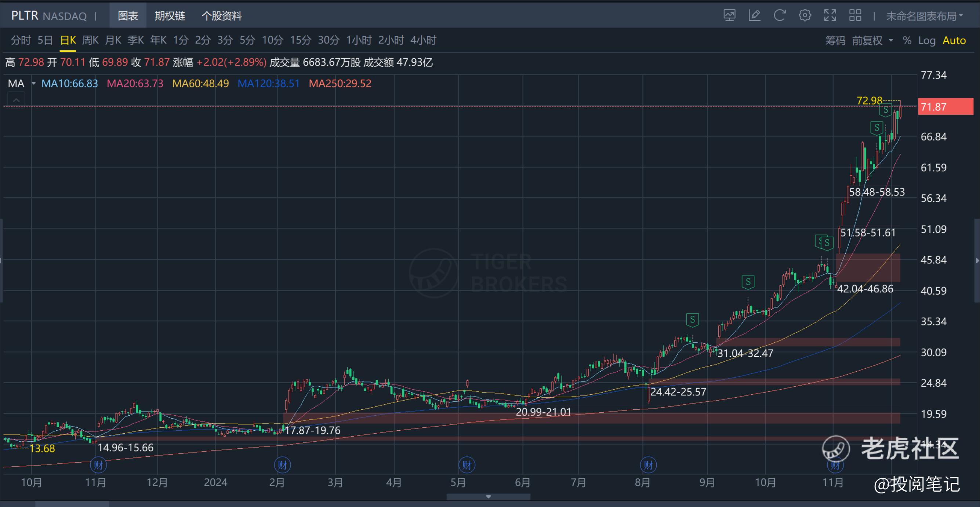Select the 2分 timeframe
This screenshot has height=507, width=980.
(x=203, y=40)
